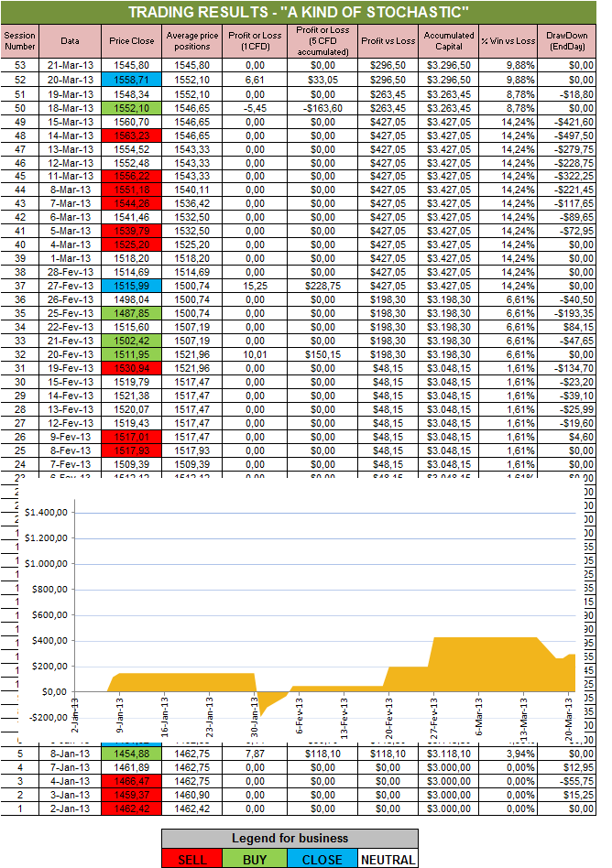Click the Legend for business header
612x868 pixels.
coord(290,839)
